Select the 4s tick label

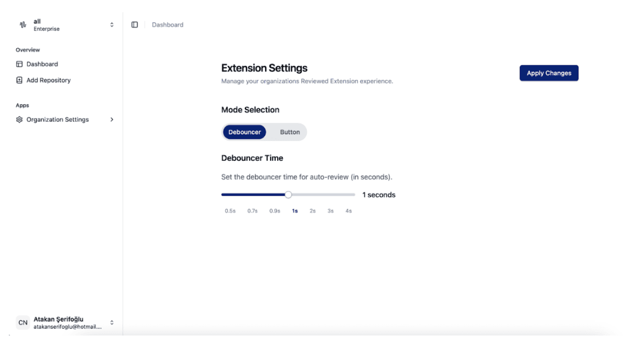tap(348, 211)
